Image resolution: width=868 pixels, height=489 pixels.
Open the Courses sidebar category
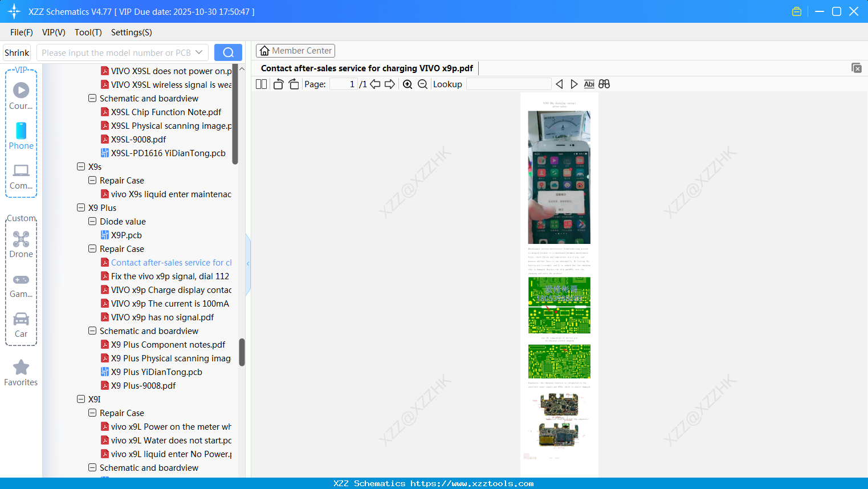point(21,96)
